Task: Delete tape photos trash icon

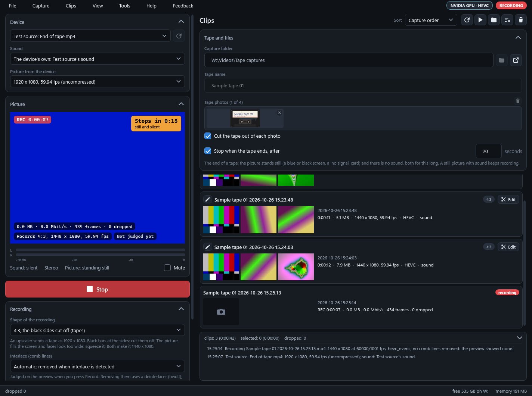Action: click(517, 101)
